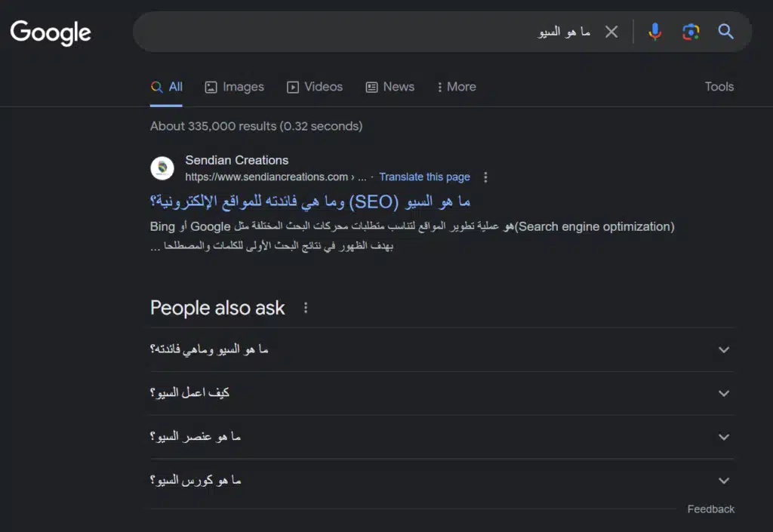Screen dimensions: 773x532
Task: Click the Images tab icon
Action: [x=209, y=87]
